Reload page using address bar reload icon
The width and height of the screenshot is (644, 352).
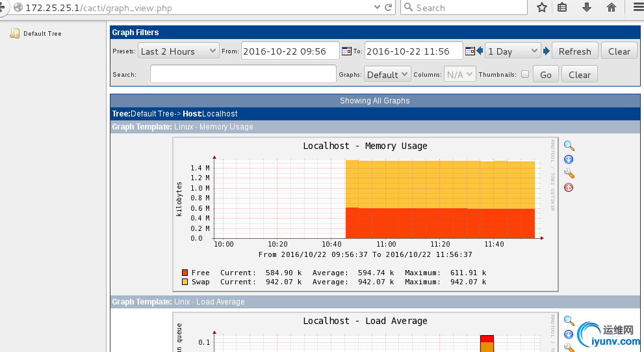click(x=388, y=7)
